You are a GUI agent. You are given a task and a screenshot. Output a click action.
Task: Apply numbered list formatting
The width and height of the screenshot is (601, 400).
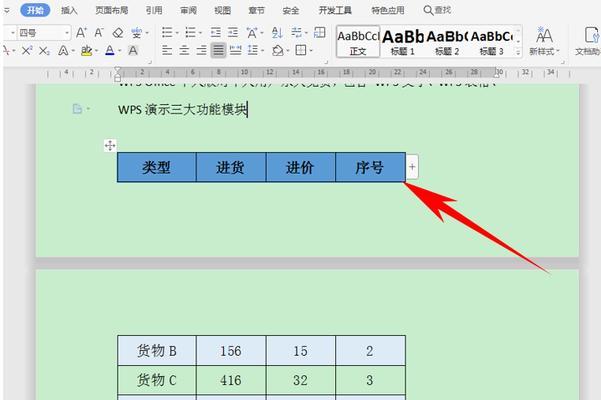coord(190,33)
